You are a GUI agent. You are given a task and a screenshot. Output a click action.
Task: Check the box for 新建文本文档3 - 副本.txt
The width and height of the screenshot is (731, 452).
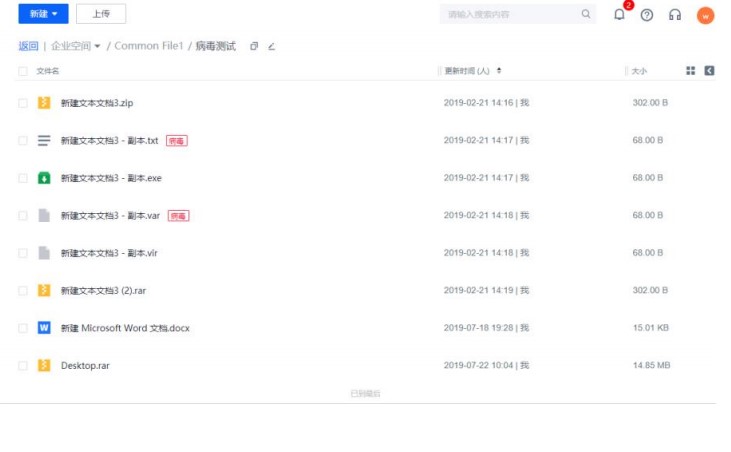[23, 140]
